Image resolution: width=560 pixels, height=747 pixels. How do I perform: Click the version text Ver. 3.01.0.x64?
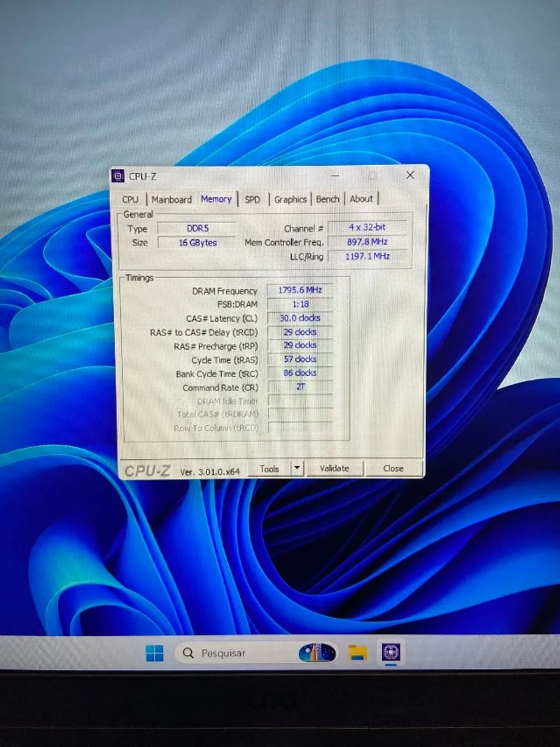[x=210, y=472]
